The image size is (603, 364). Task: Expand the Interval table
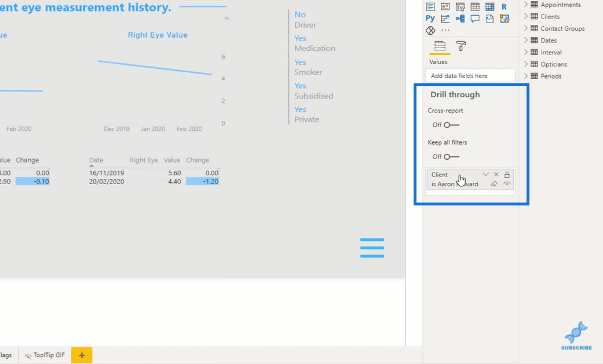pos(526,52)
